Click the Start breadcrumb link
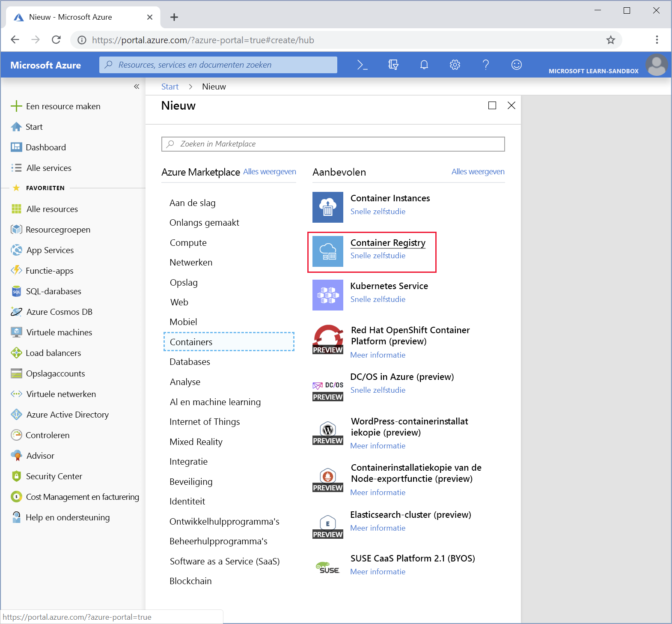The height and width of the screenshot is (624, 672). pyautogui.click(x=170, y=87)
